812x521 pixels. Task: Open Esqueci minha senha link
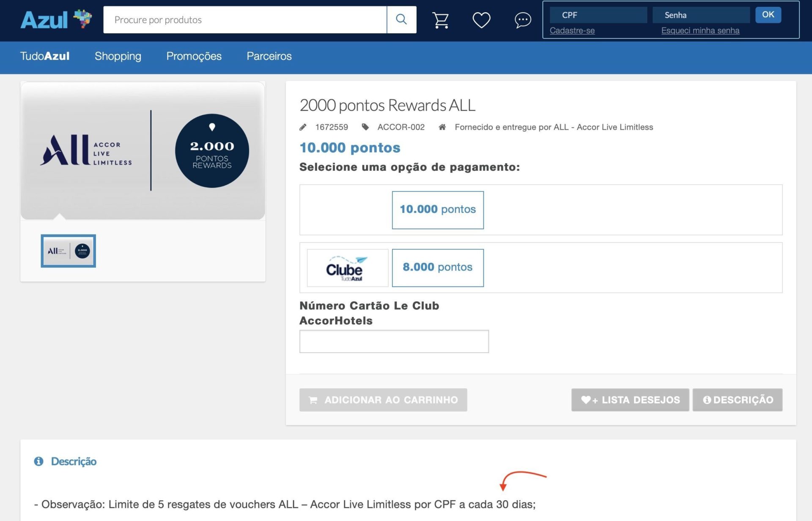point(700,30)
